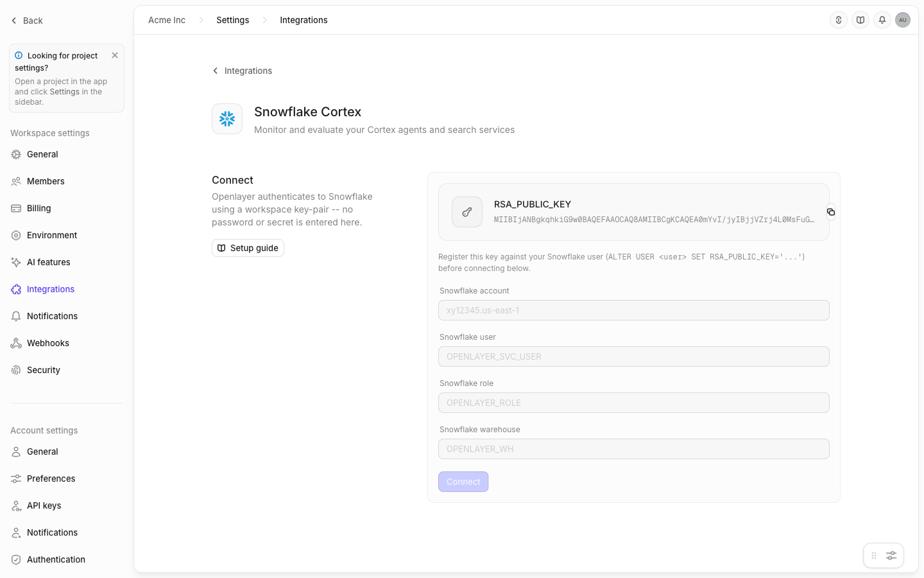Image resolution: width=924 pixels, height=578 pixels.
Task: Open the notifications bell in top bar
Action: click(x=882, y=20)
